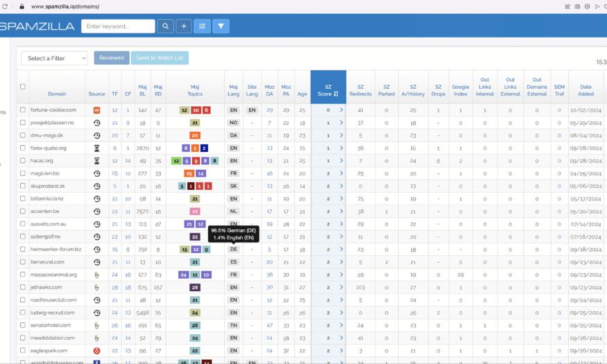Click the SPAMZILLA logo
Image resolution: width=607 pixels, height=364 pixels.
point(37,26)
